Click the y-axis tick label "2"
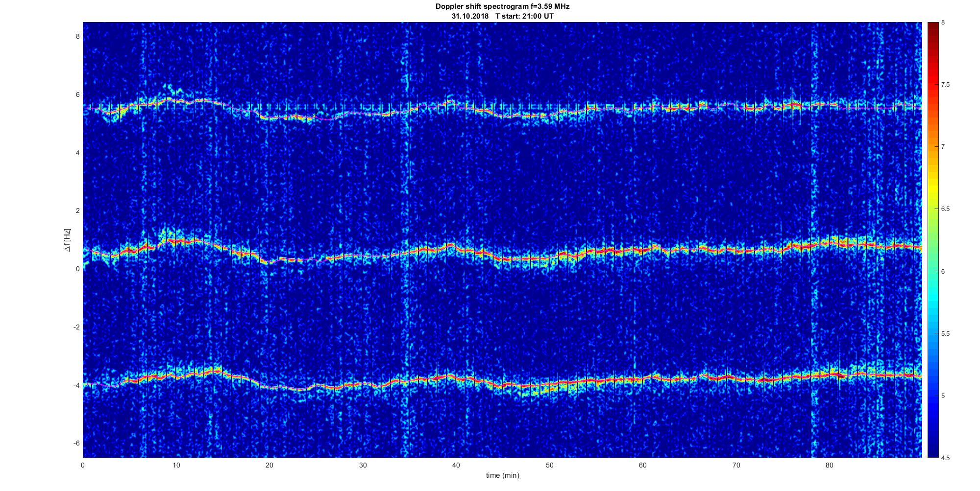The image size is (980, 491). coord(77,211)
